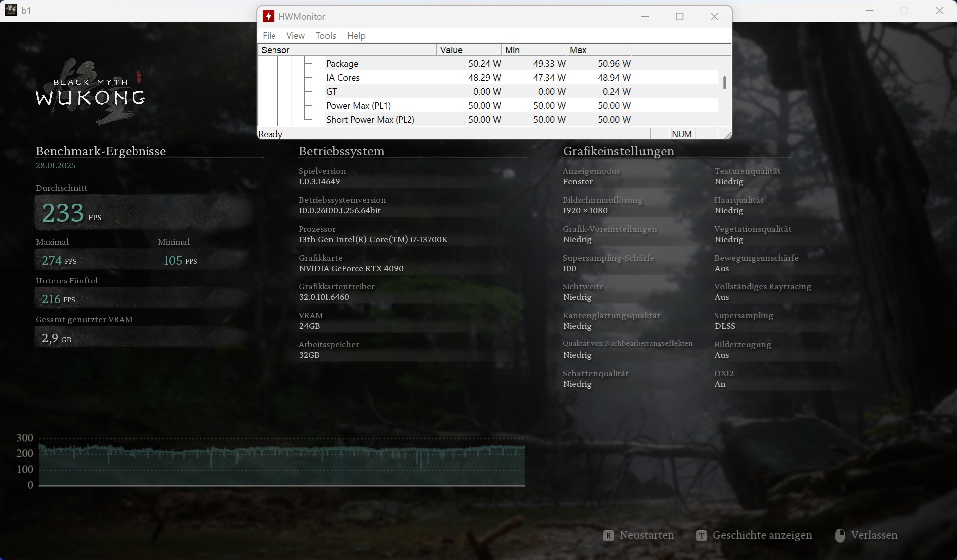
Task: Click the mouse icon beside Verlassen
Action: click(x=840, y=536)
